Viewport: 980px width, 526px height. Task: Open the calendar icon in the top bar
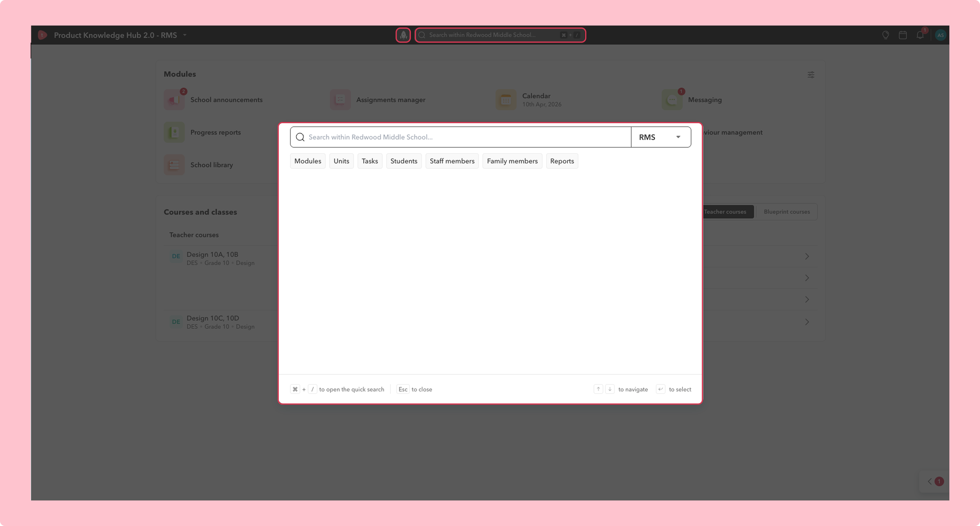pos(903,35)
